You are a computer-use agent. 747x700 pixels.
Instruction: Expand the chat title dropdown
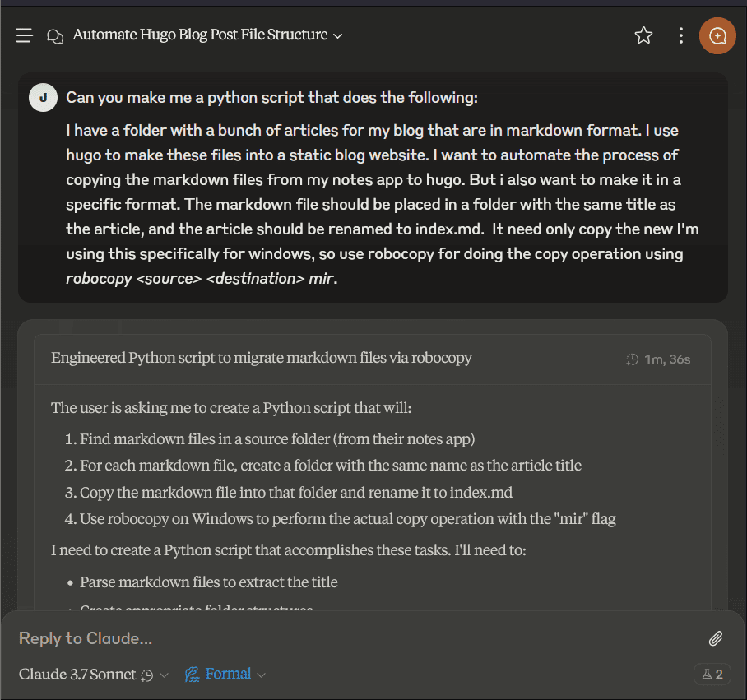tap(337, 35)
